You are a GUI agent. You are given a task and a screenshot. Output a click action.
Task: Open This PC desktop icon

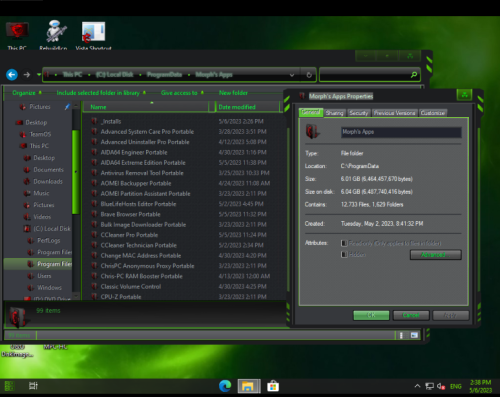tap(17, 35)
